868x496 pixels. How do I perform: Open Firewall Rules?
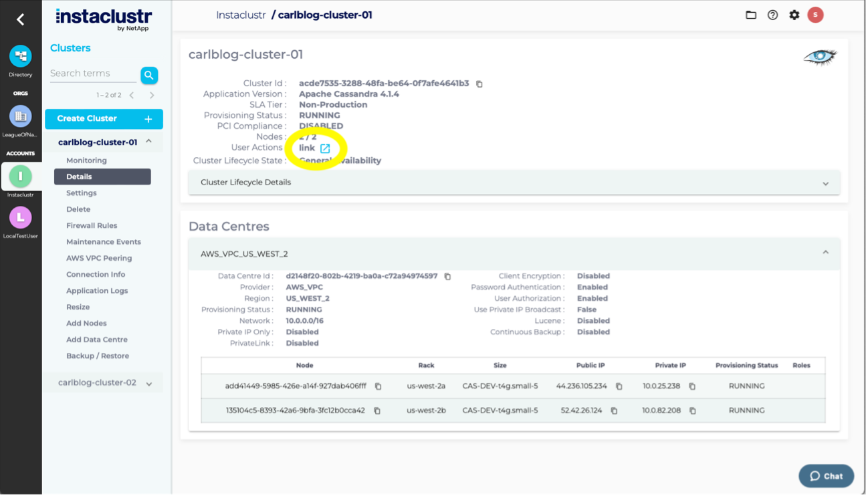[92, 226]
